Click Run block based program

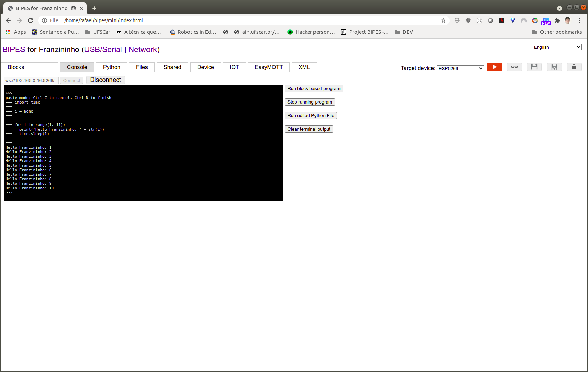314,88
